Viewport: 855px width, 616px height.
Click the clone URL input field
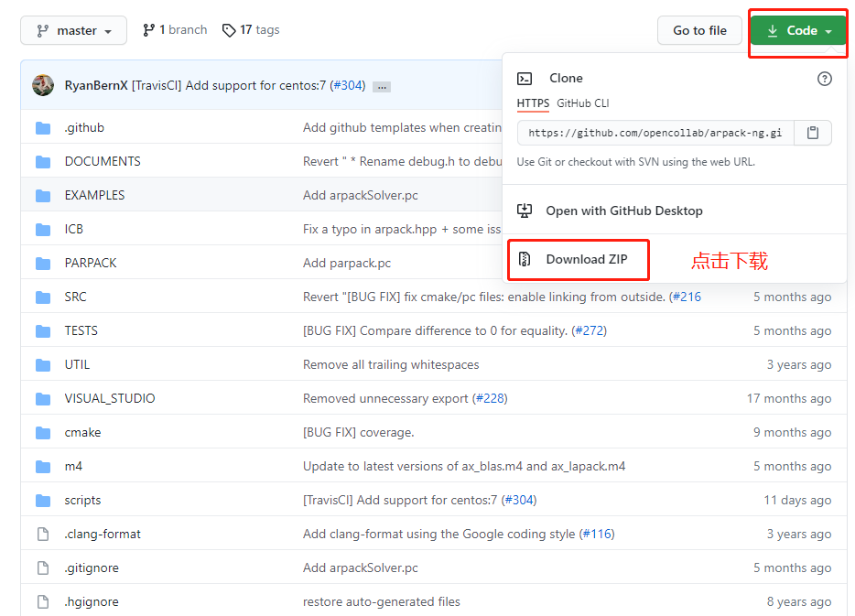click(655, 133)
